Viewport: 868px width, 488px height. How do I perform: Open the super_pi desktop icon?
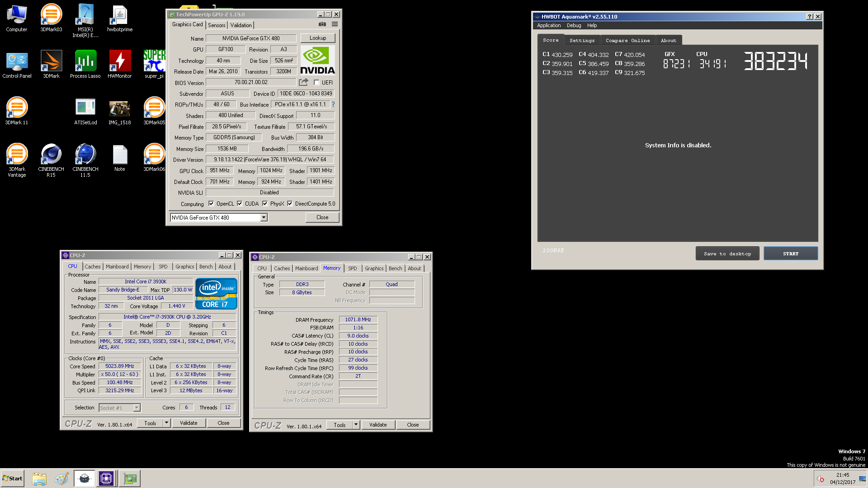click(154, 65)
